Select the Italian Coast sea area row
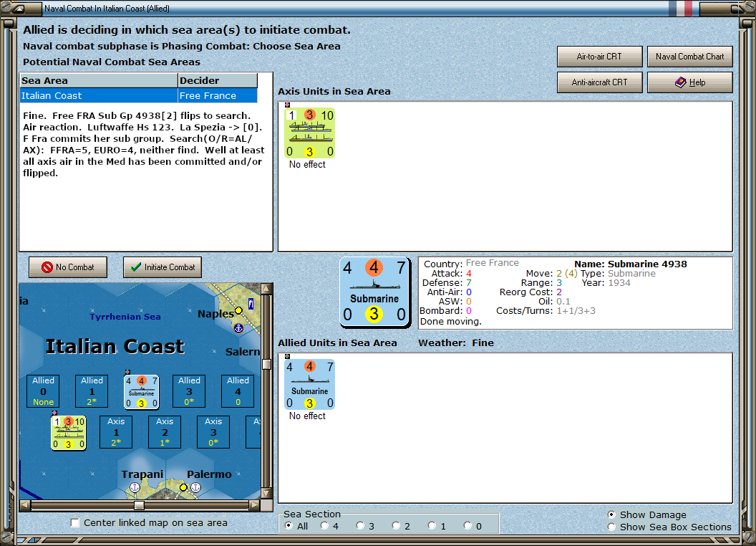This screenshot has width=756, height=546. 138,95
